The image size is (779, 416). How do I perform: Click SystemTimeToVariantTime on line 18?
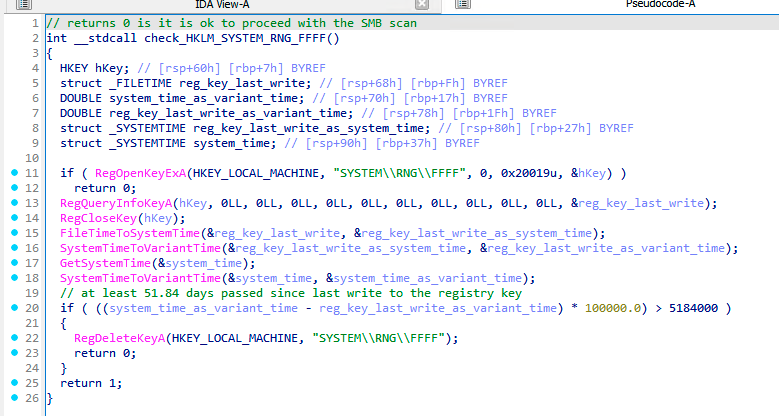[140, 278]
